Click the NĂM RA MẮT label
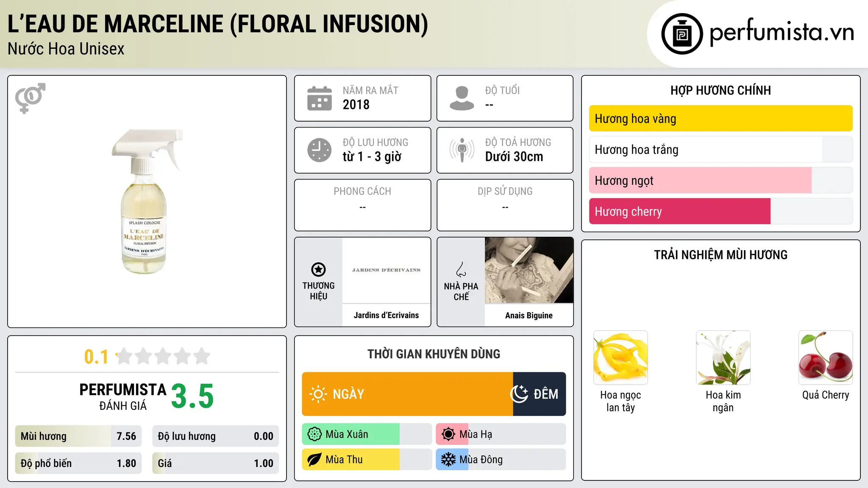Screen dimensions: 868x488 pos(370,90)
